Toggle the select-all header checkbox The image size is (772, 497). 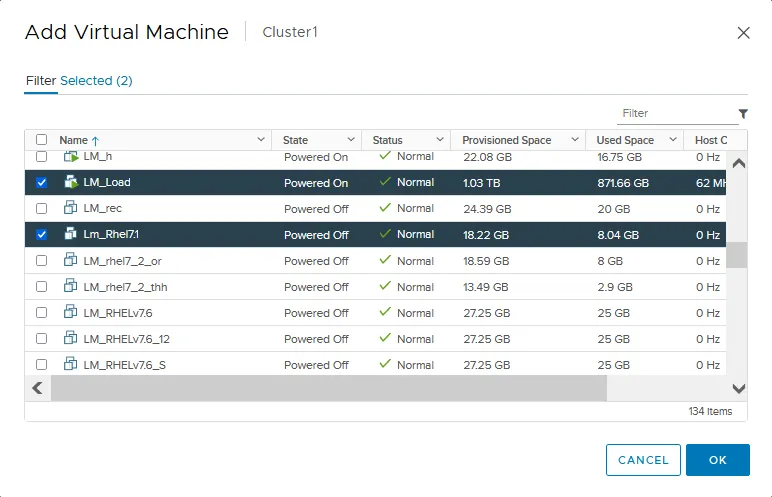[x=41, y=140]
